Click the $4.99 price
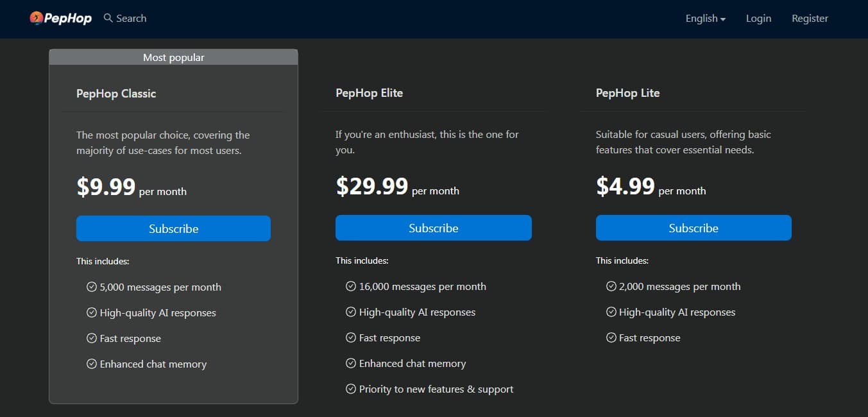 (x=625, y=187)
